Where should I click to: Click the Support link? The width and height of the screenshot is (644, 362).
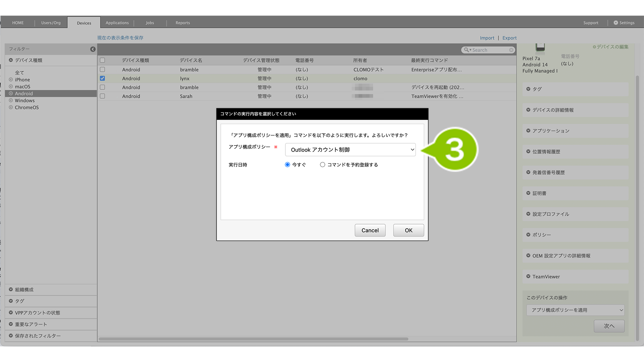tap(591, 23)
